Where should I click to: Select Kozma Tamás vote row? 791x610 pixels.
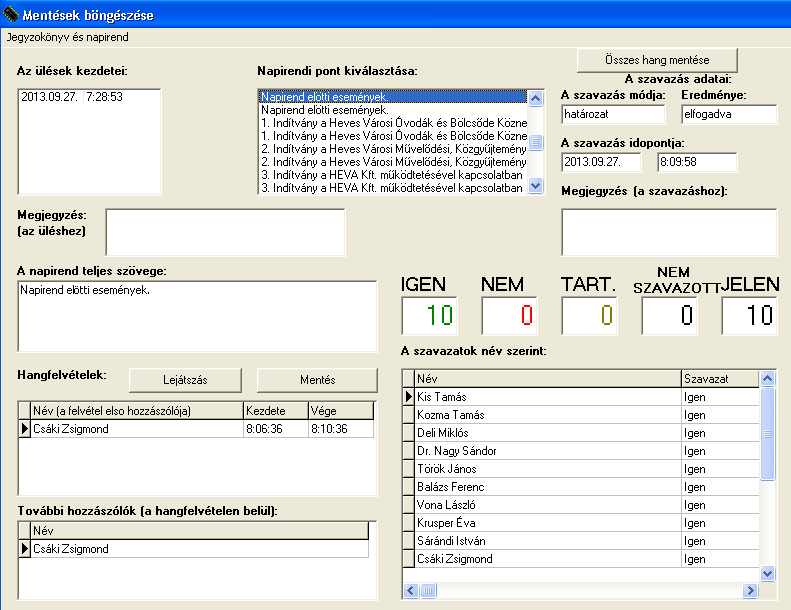tap(581, 415)
